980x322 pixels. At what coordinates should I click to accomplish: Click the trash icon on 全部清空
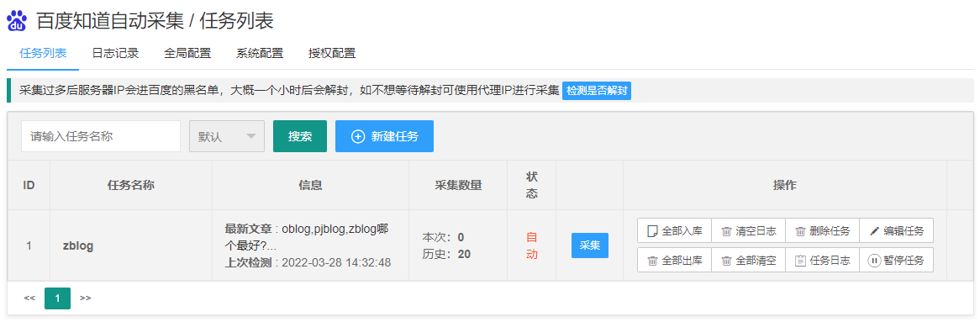(x=726, y=261)
